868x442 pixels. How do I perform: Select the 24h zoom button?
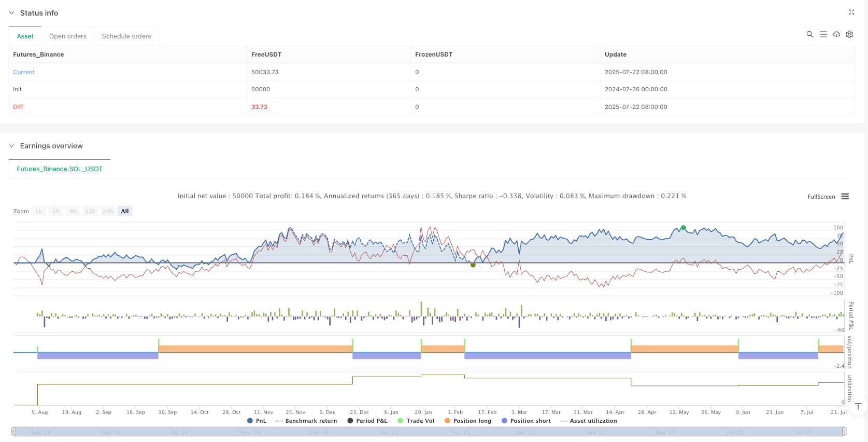coord(107,211)
